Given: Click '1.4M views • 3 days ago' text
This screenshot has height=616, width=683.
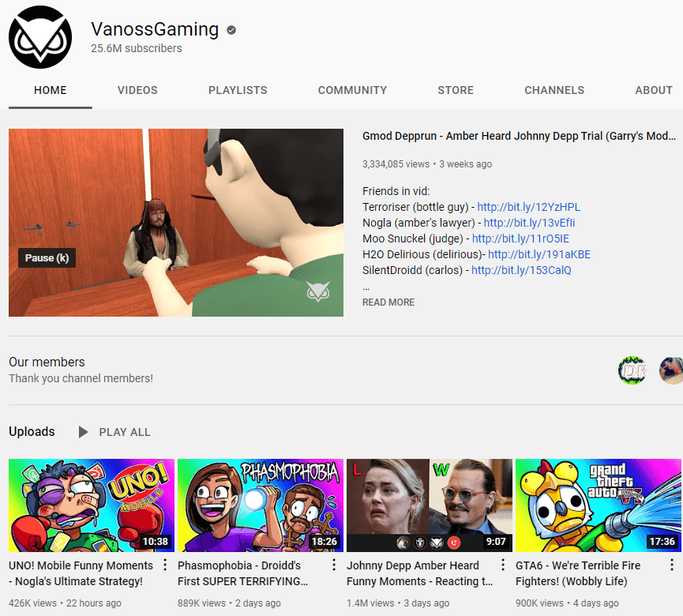Looking at the screenshot, I should pos(398,603).
